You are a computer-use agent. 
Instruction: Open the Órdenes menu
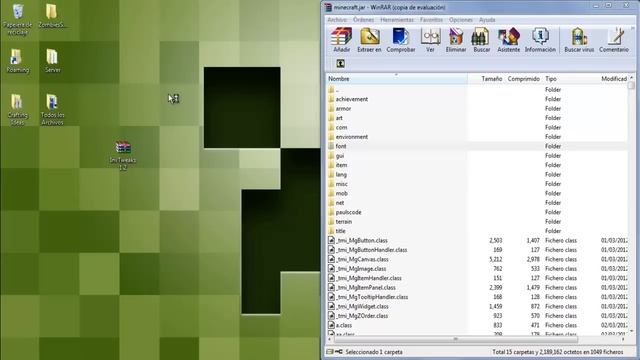[363, 20]
